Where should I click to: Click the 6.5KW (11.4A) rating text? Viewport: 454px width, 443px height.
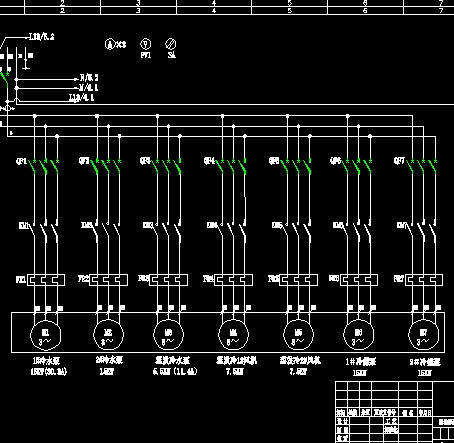pos(175,371)
